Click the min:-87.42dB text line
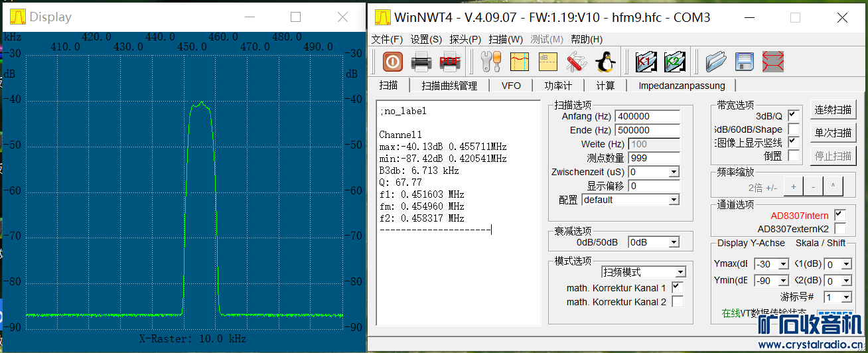 [x=443, y=159]
